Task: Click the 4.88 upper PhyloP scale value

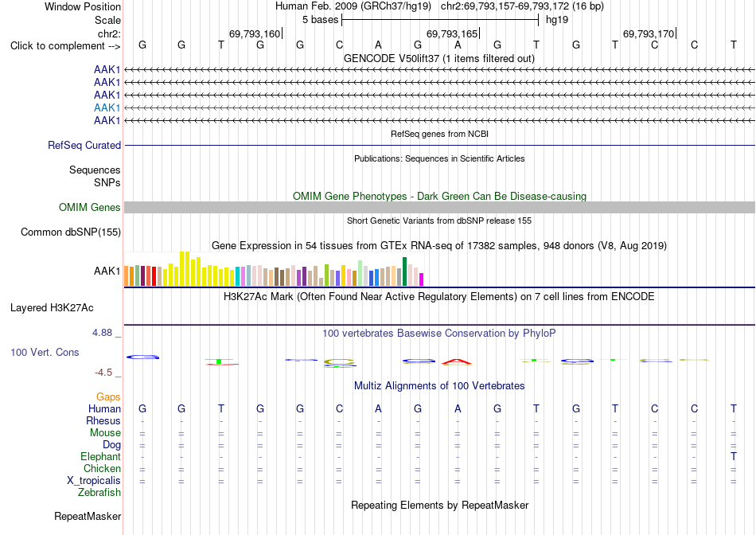Action: tap(102, 333)
